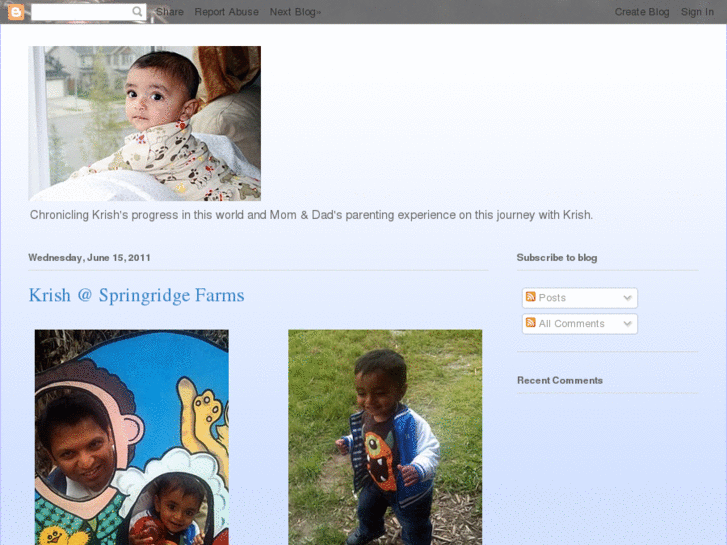Click the RSS icon beside All Comments

[x=531, y=323]
